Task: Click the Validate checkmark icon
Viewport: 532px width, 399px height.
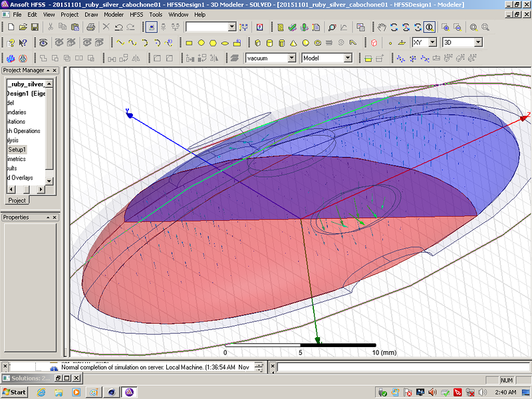Action: point(293,27)
